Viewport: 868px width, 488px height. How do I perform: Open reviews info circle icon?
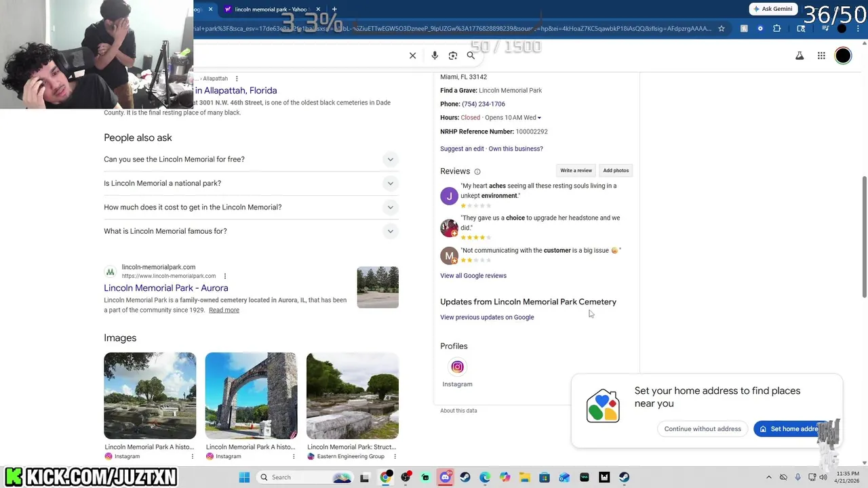(477, 171)
